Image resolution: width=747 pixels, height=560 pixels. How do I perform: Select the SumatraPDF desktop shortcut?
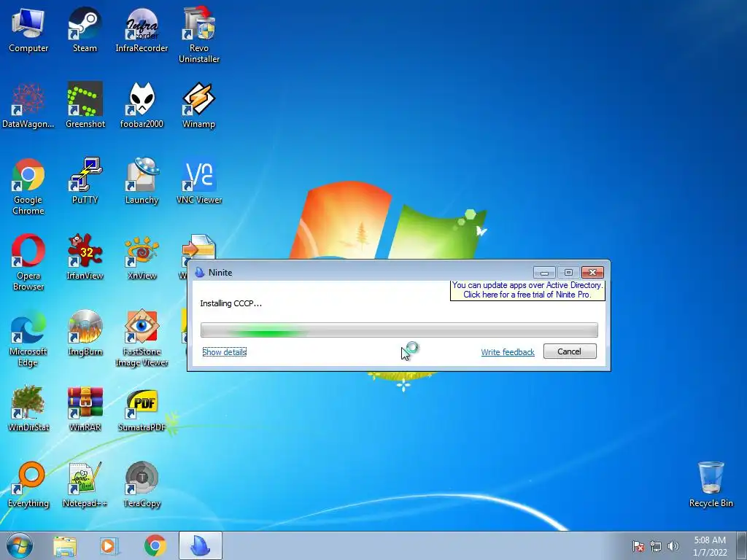[142, 408]
